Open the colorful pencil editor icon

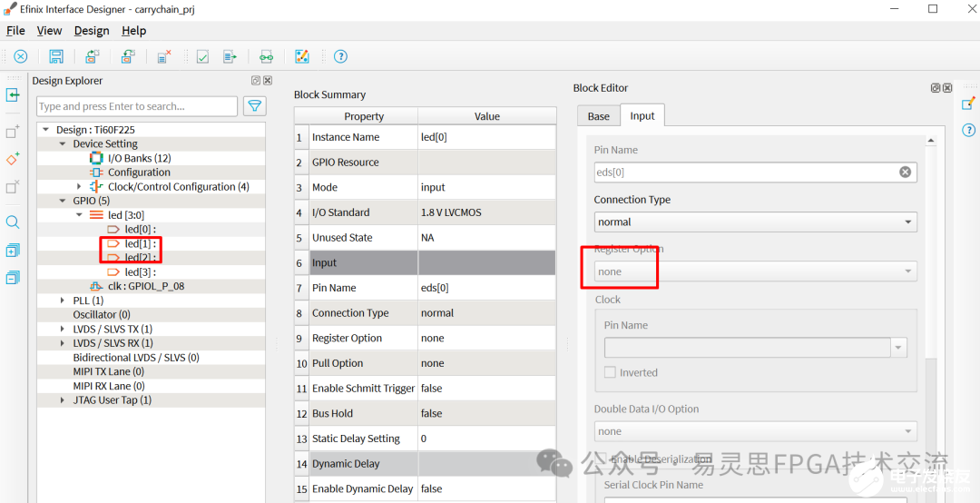(x=302, y=56)
